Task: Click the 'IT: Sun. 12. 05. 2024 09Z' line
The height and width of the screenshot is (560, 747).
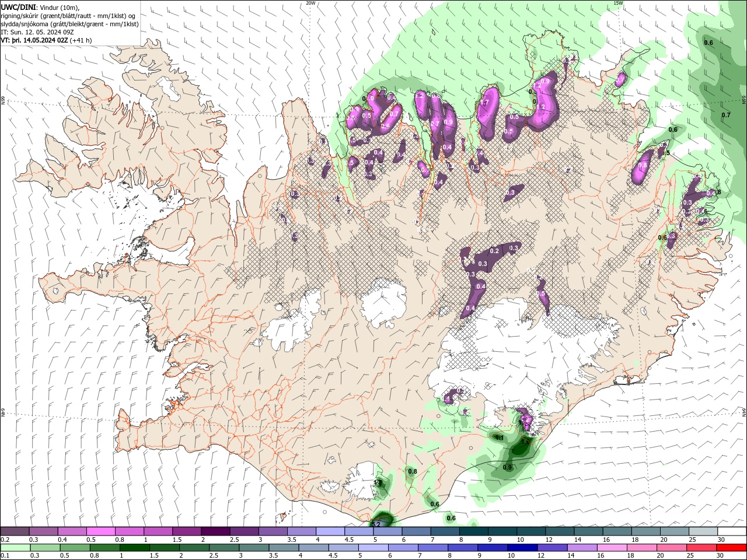Action: [x=37, y=32]
